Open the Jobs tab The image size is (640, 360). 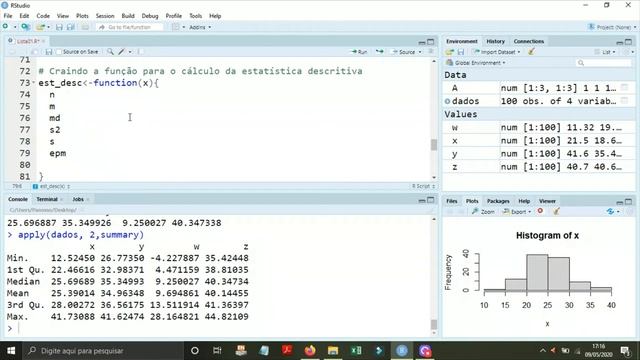click(x=78, y=199)
